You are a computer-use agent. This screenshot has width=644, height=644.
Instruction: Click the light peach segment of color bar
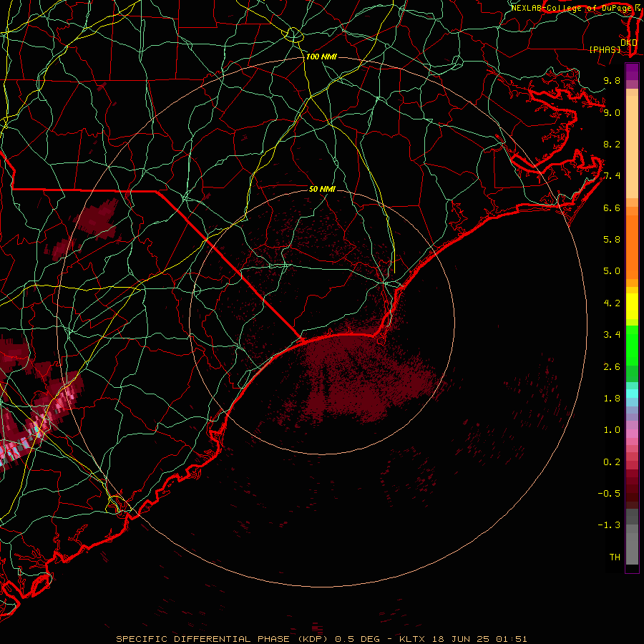(x=632, y=147)
